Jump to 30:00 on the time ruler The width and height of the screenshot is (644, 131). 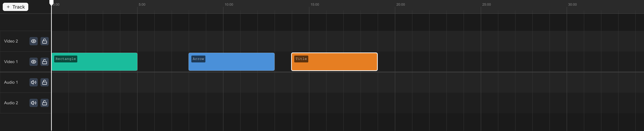click(x=567, y=5)
